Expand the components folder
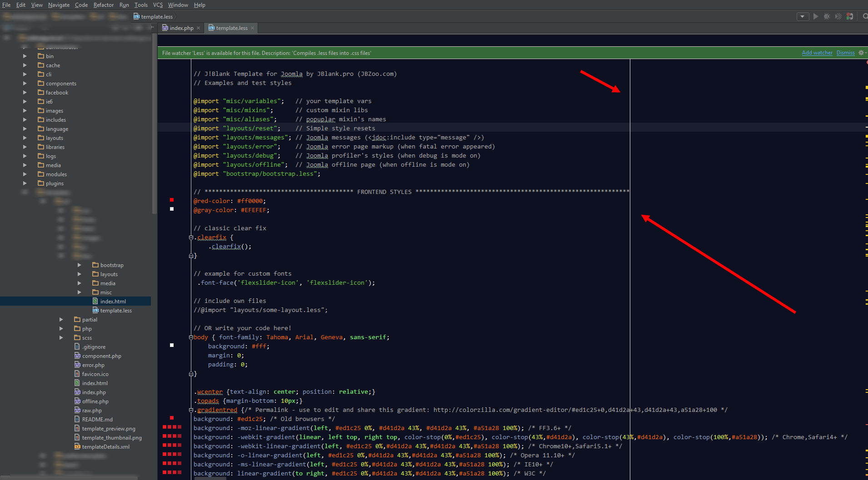 click(x=25, y=84)
